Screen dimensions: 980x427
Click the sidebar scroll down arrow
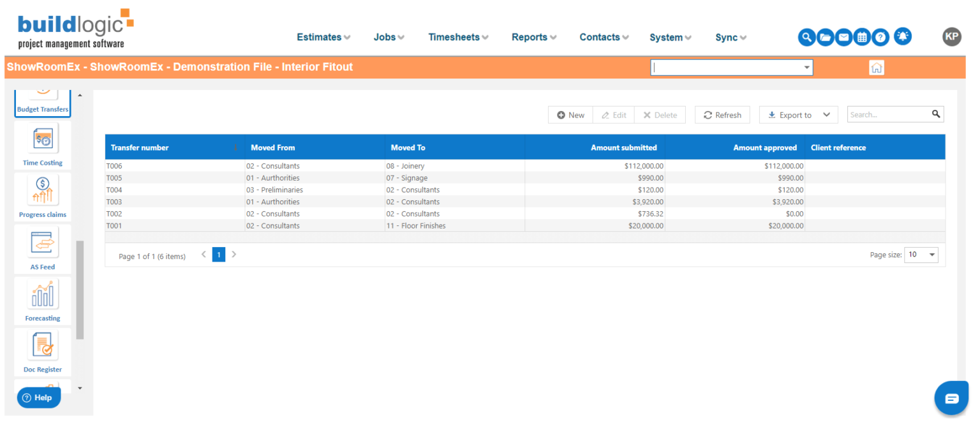coord(80,387)
